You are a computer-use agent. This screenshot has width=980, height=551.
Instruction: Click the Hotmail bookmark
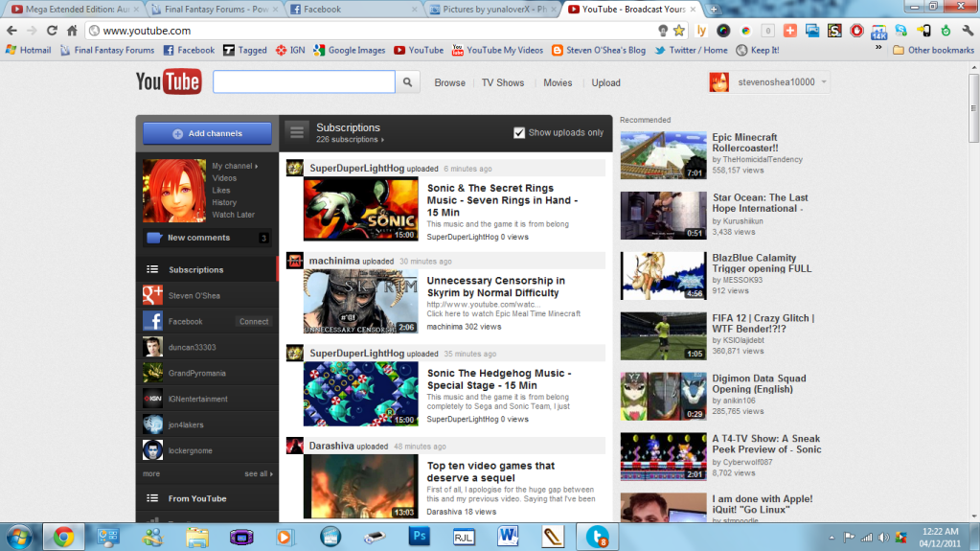click(x=28, y=50)
